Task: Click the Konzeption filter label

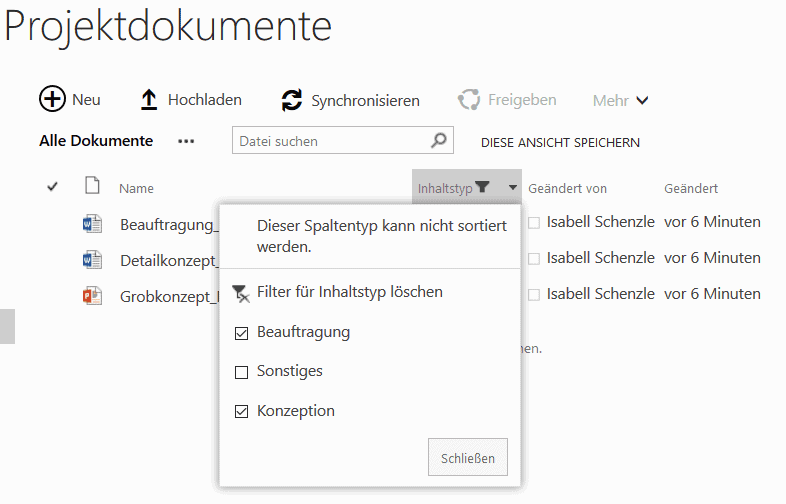Action: pyautogui.click(x=296, y=411)
